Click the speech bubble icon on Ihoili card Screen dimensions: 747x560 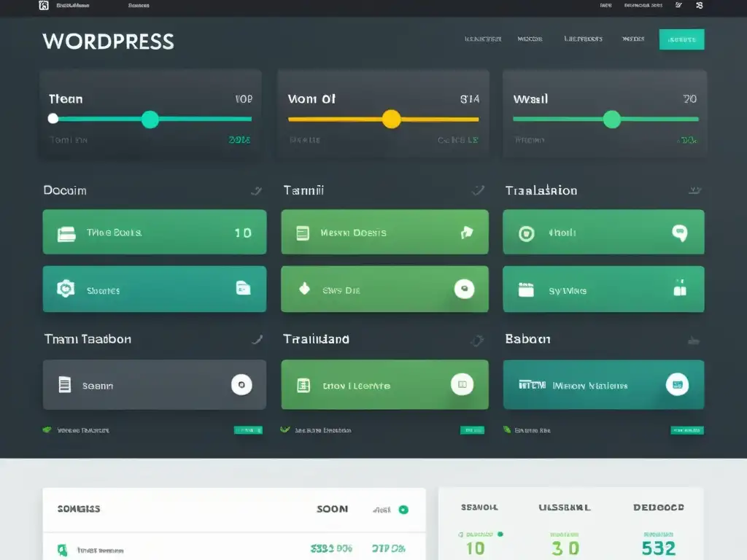pyautogui.click(x=680, y=233)
